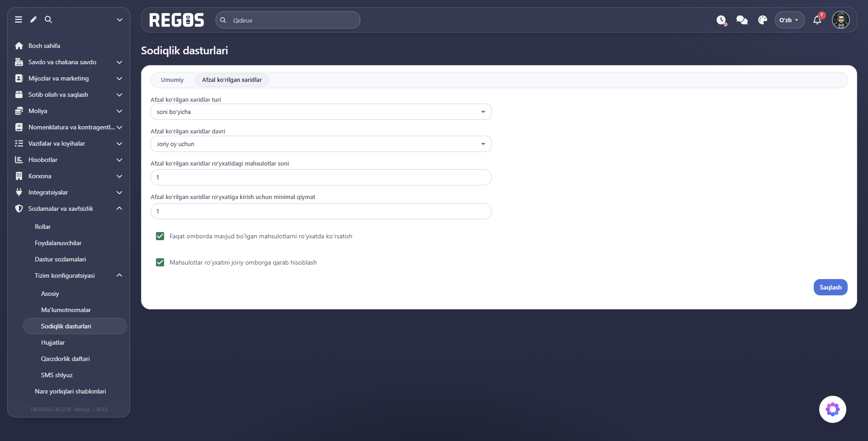Click the Qidiruv search field
Screen dimensions: 868x441
coord(288,20)
